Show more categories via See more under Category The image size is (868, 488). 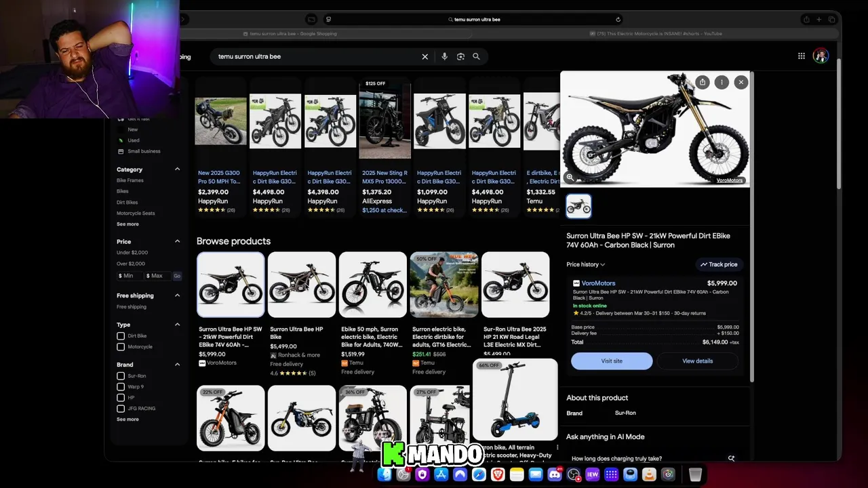(x=127, y=224)
